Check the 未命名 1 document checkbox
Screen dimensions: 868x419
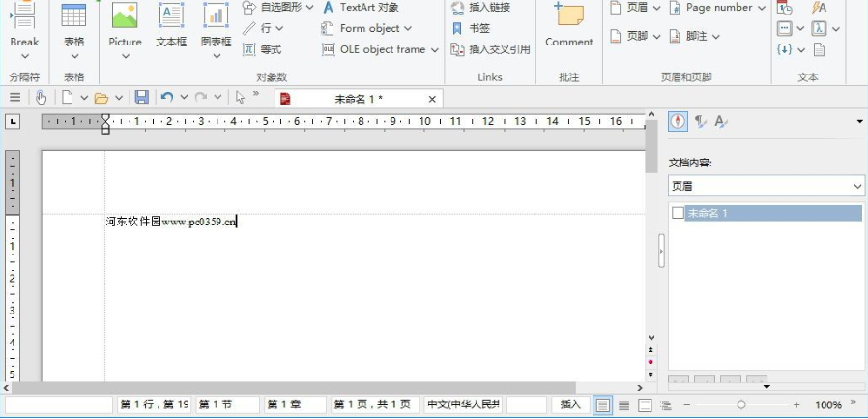coord(678,213)
